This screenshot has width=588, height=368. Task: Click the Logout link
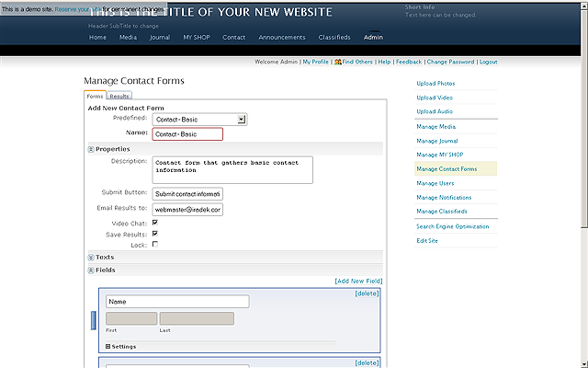click(x=488, y=62)
